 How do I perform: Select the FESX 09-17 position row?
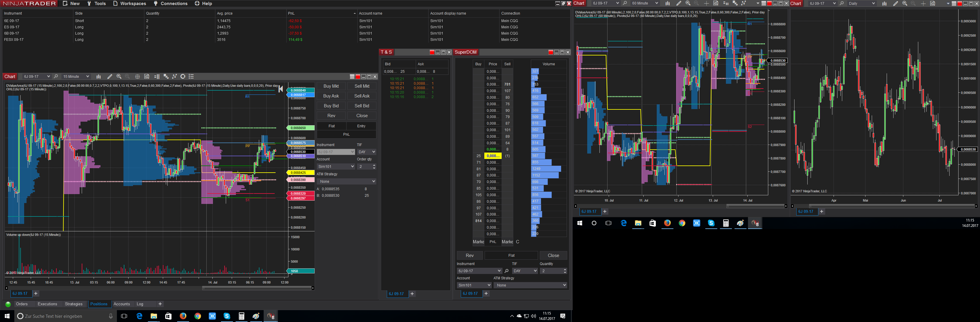tap(285, 40)
